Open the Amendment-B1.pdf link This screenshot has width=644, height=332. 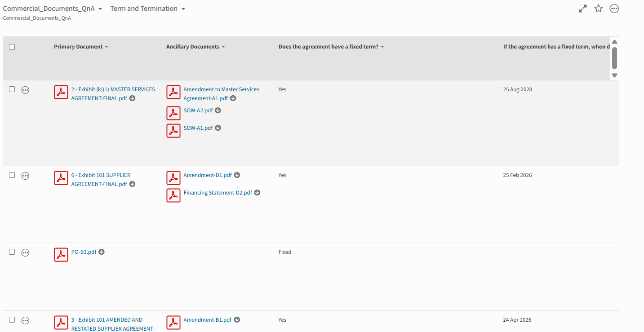point(208,319)
